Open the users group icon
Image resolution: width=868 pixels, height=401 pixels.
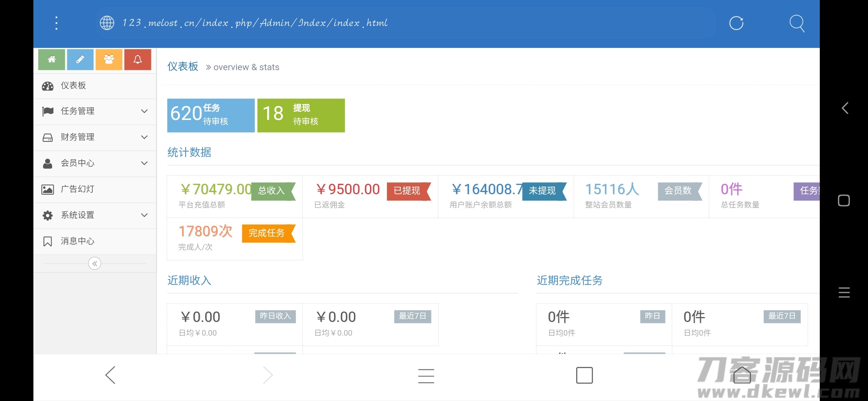(109, 59)
